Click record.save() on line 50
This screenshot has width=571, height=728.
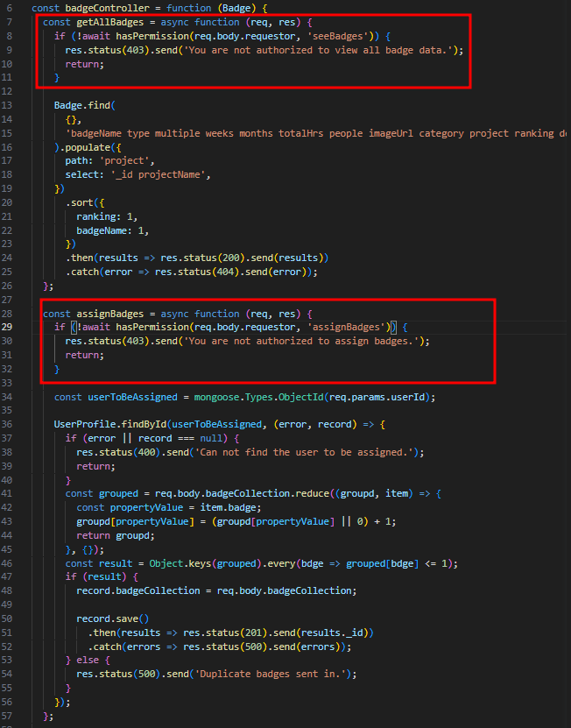(112, 618)
